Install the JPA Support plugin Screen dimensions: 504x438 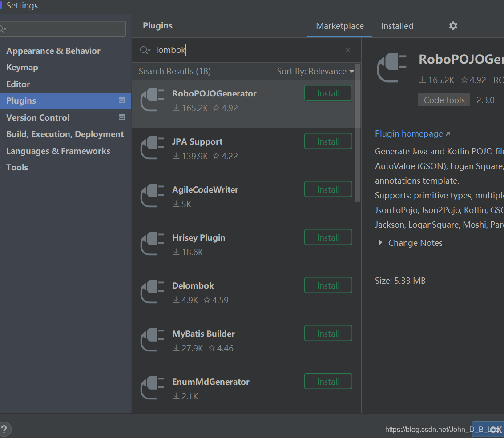click(328, 141)
